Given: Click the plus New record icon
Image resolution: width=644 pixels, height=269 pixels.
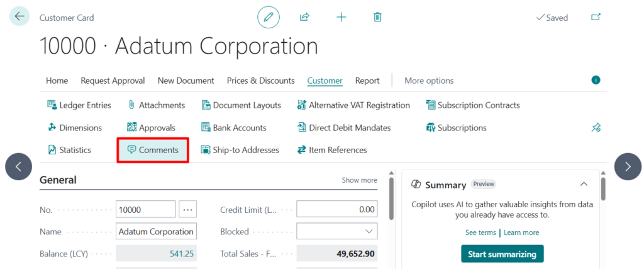Looking at the screenshot, I should click(341, 17).
